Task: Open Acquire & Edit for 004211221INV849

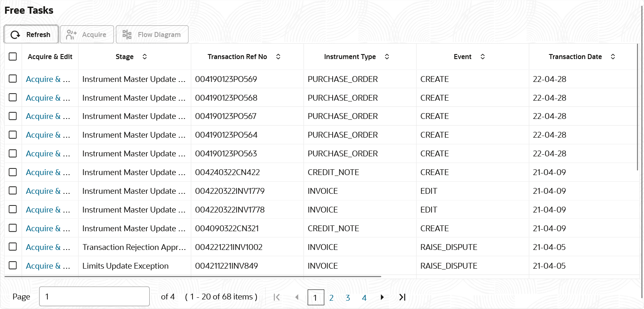Action: (x=48, y=266)
